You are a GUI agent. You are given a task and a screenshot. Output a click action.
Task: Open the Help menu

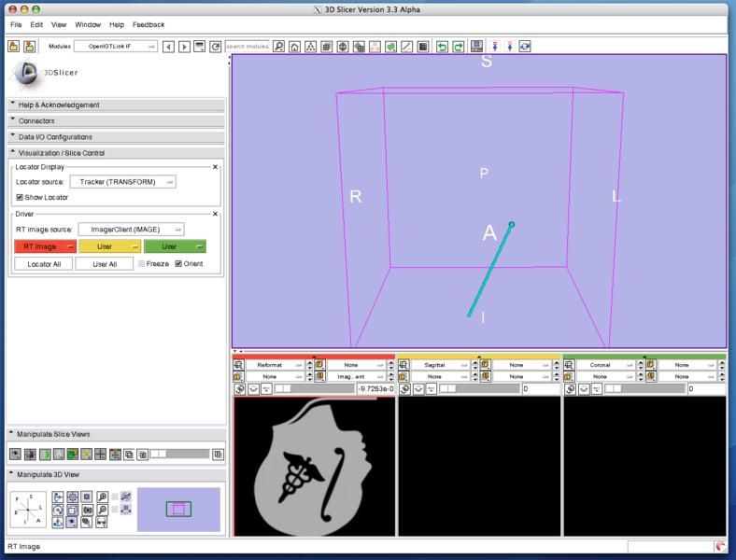pyautogui.click(x=117, y=24)
